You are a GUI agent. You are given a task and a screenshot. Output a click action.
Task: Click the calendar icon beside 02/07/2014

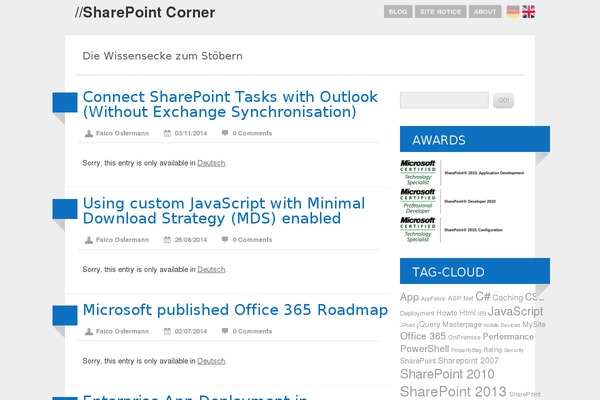click(167, 331)
